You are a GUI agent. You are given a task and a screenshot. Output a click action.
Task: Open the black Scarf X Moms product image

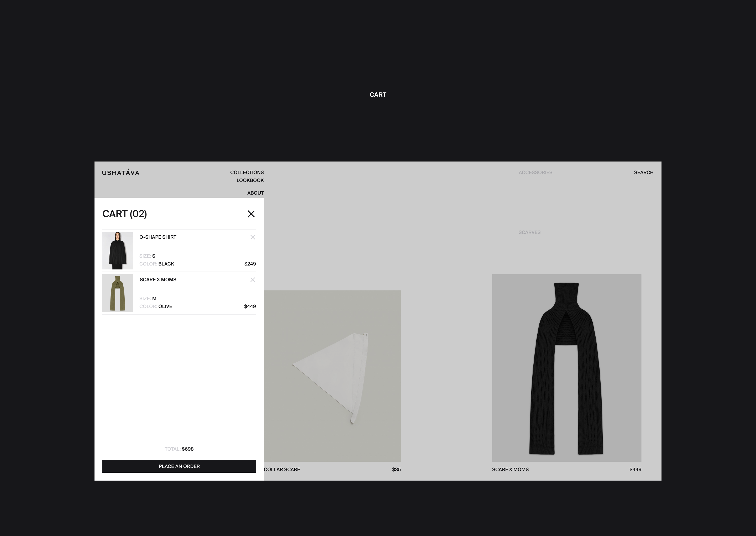(566, 368)
